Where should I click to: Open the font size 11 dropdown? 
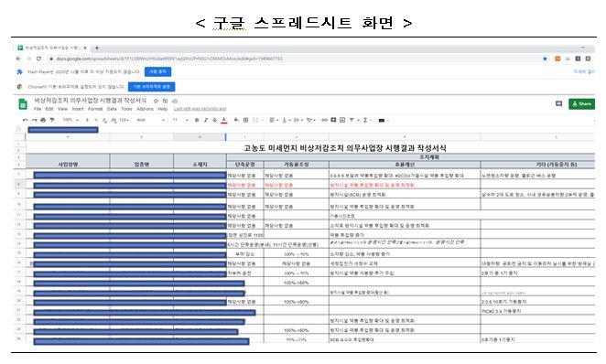[x=180, y=120]
